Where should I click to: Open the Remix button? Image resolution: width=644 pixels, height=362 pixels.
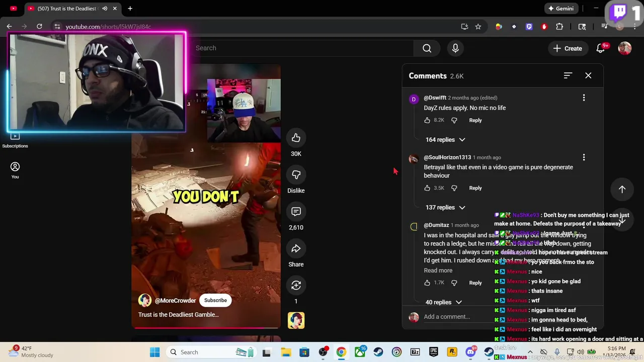296,285
